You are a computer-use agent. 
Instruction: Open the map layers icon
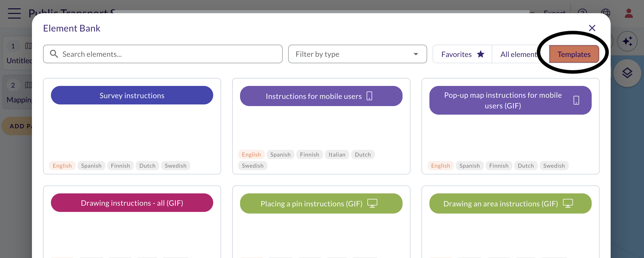pyautogui.click(x=627, y=73)
